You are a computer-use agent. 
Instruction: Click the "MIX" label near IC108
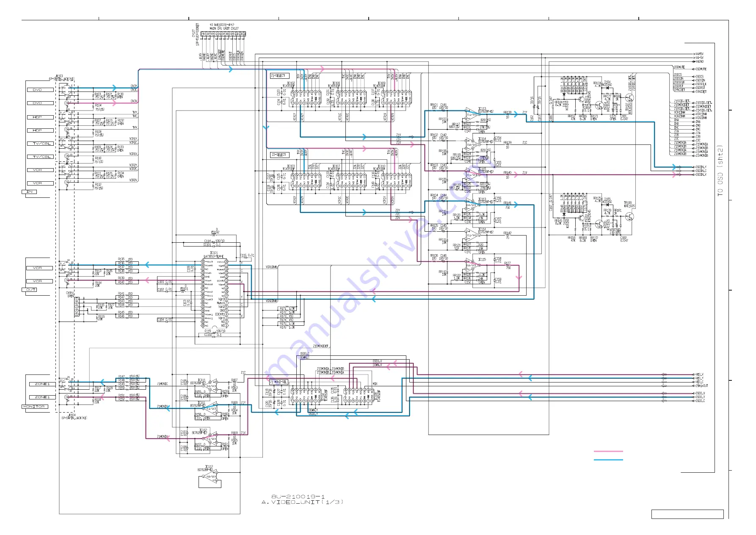375,384
